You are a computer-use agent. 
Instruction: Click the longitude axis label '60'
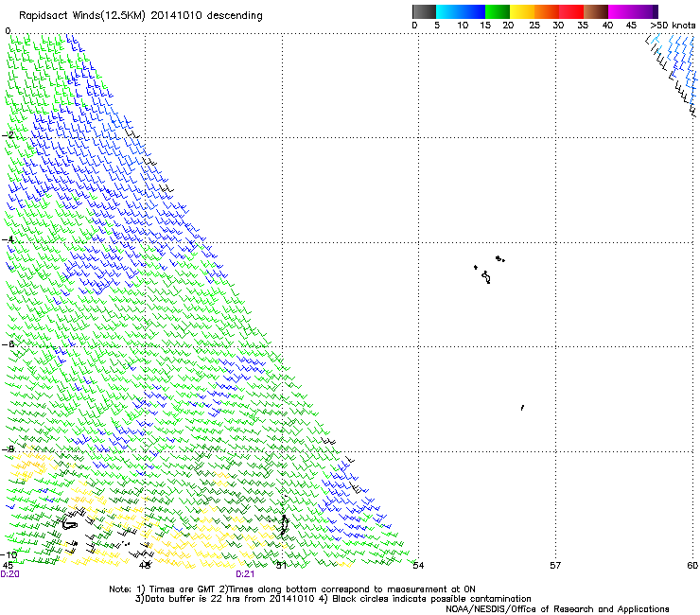692,566
